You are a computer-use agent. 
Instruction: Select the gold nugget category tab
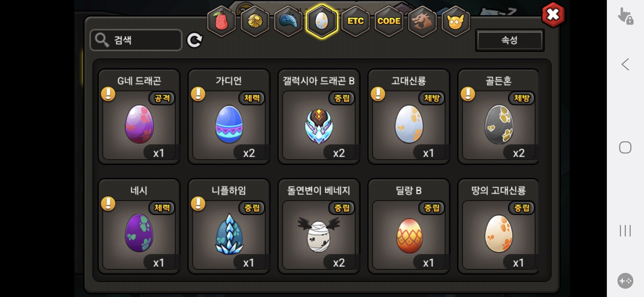click(x=255, y=21)
